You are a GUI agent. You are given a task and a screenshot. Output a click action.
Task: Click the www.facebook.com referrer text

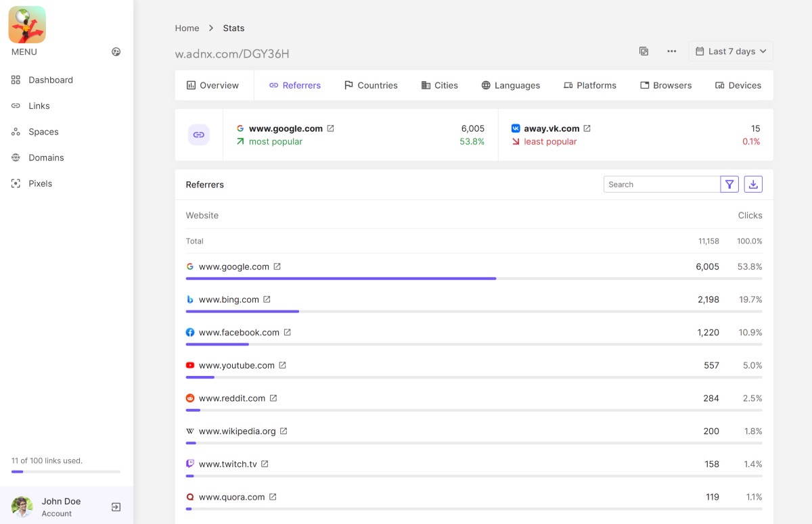pos(239,333)
